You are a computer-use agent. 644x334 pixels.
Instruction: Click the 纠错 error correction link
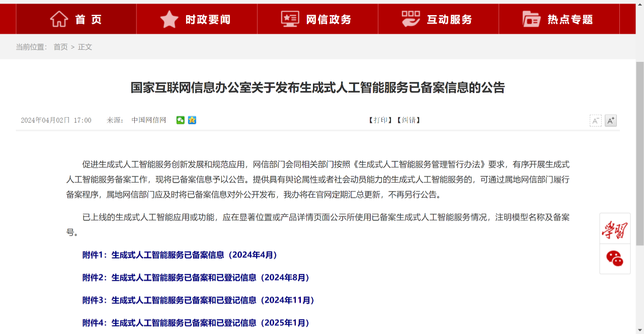pyautogui.click(x=408, y=120)
